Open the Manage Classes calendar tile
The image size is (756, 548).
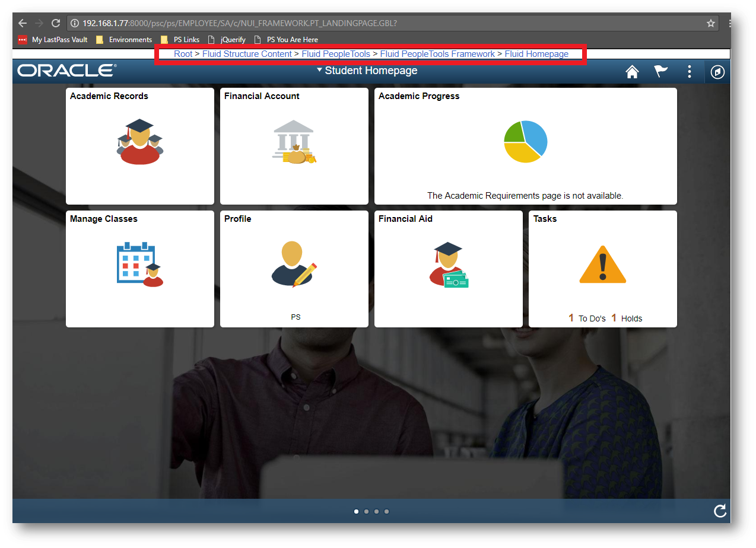coord(139,268)
